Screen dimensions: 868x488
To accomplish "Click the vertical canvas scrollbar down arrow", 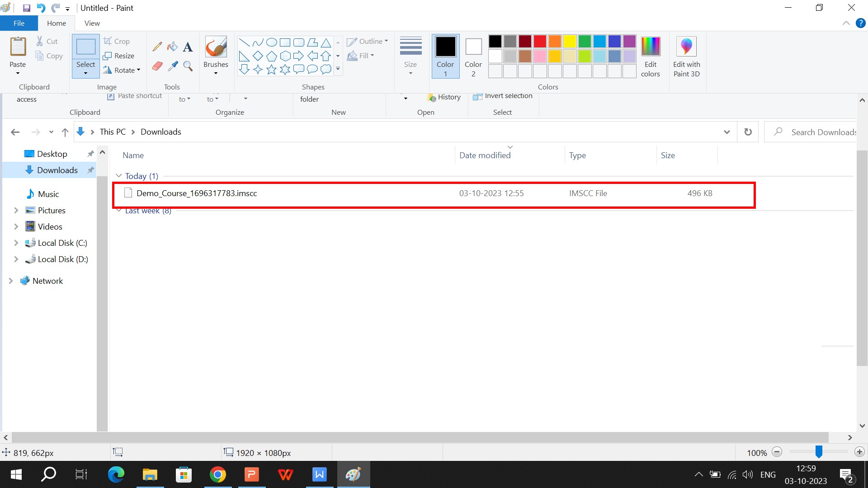I will tap(862, 426).
